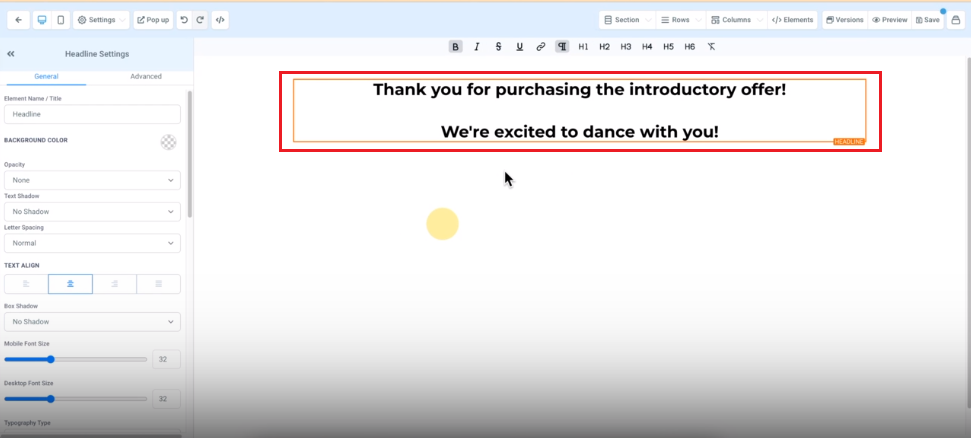Open the Elements panel
The height and width of the screenshot is (438, 971).
793,20
